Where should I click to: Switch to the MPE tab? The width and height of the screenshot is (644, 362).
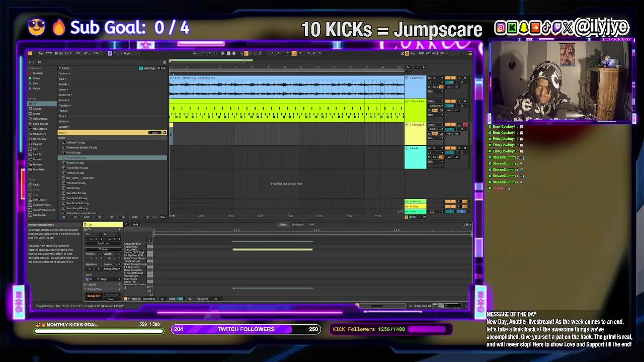tap(312, 225)
